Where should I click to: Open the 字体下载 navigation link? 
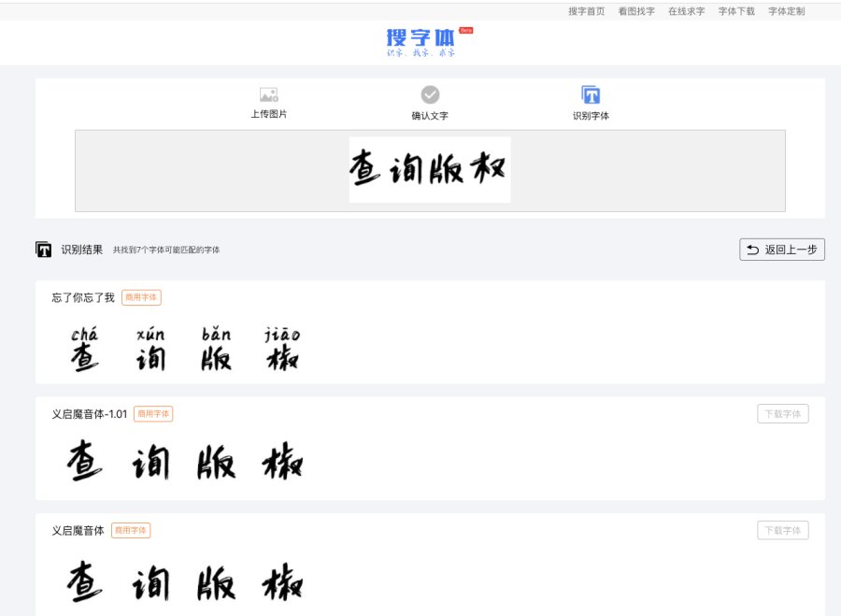736,11
